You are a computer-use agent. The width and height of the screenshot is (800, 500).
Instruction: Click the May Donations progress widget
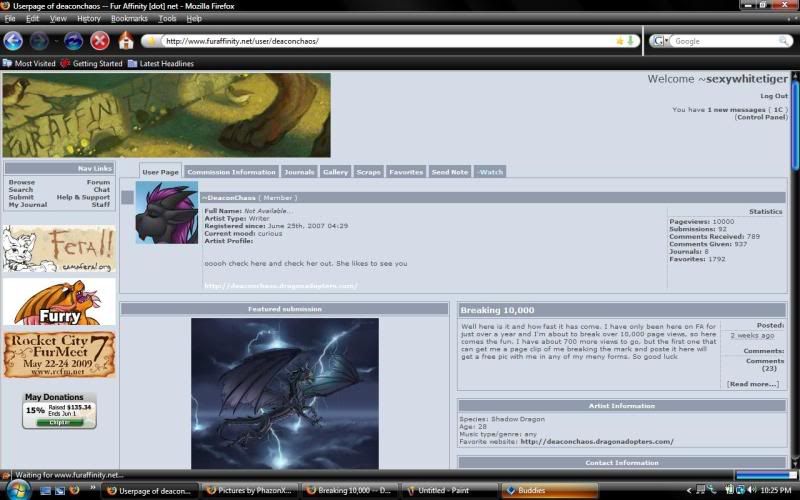(59, 411)
